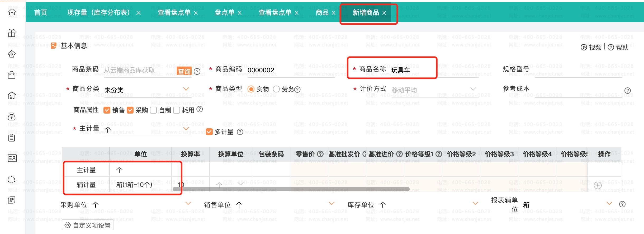The height and width of the screenshot is (234, 644).
Task: Add a unit row with plus icon
Action: [x=598, y=185]
